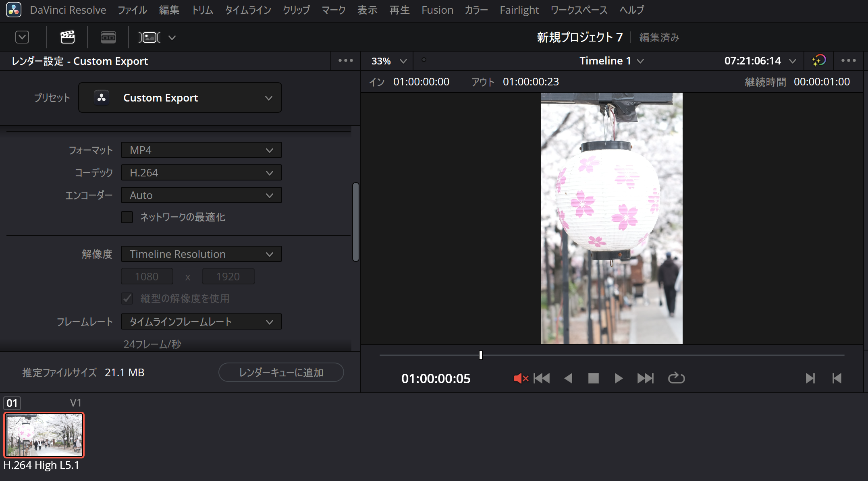868x481 pixels.
Task: Click the イン timecode 01:00:00:00
Action: (x=421, y=82)
